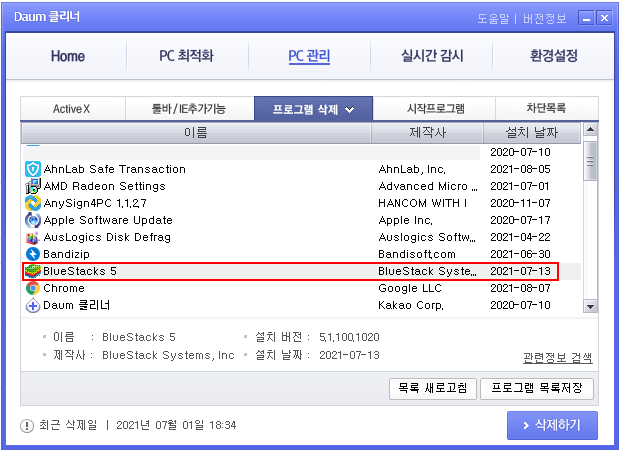
Task: Switch to ActiveX sub-tab
Action: tap(73, 109)
